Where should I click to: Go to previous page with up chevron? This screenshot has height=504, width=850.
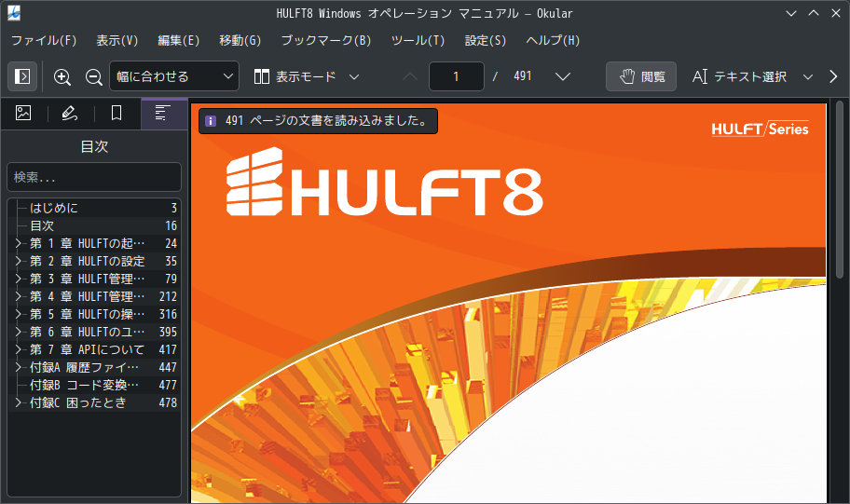[410, 77]
